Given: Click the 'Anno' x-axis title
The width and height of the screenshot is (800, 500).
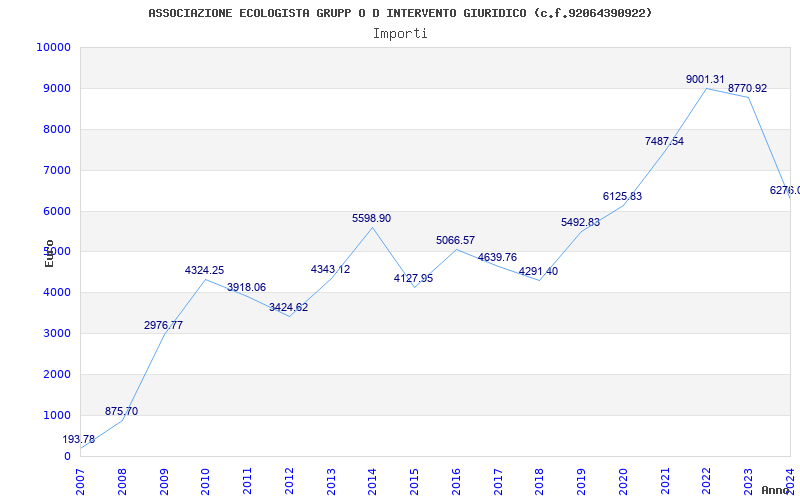Looking at the screenshot, I should pyautogui.click(x=776, y=490).
